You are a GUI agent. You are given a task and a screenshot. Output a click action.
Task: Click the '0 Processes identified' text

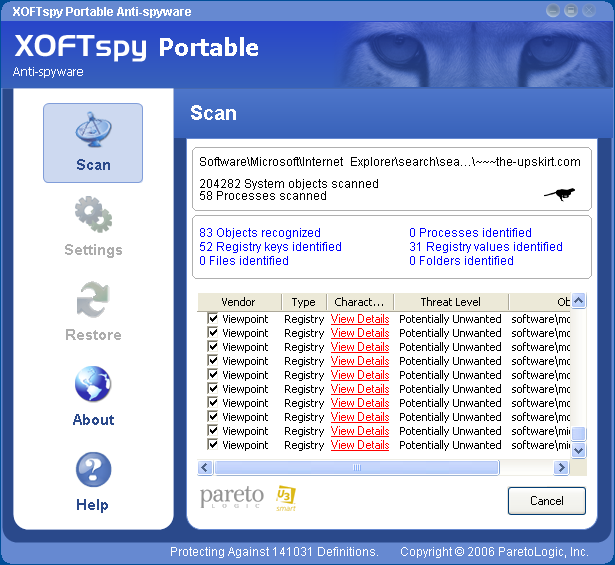[470, 233]
